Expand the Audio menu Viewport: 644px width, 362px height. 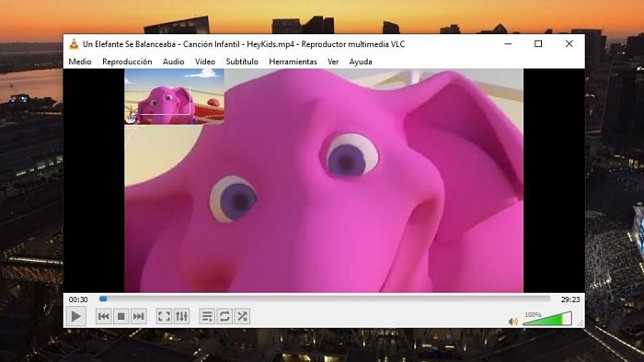(x=173, y=62)
